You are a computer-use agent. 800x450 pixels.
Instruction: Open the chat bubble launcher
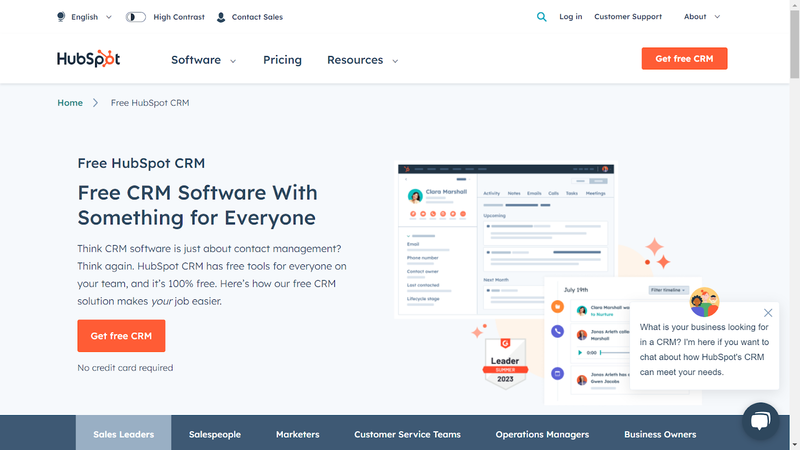coord(760,421)
